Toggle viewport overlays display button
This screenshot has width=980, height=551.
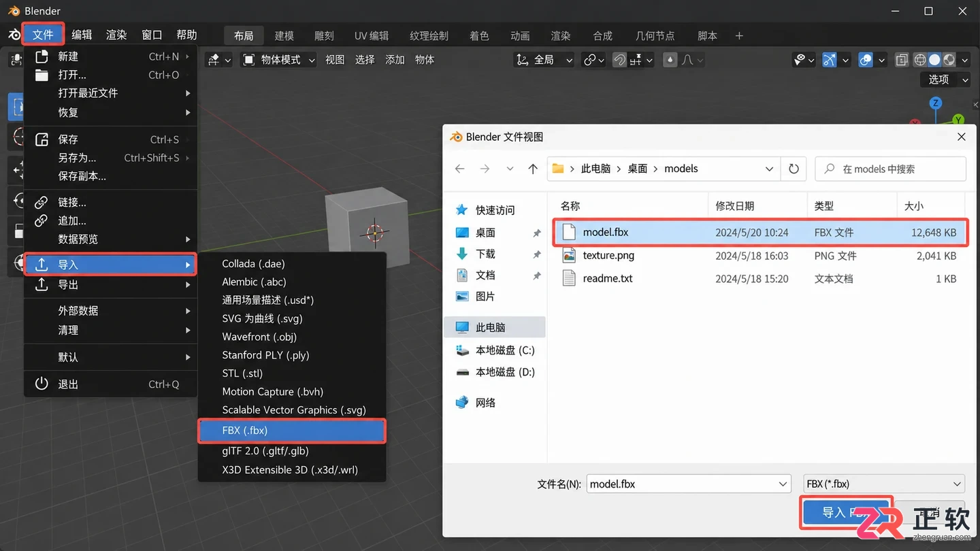pos(866,60)
